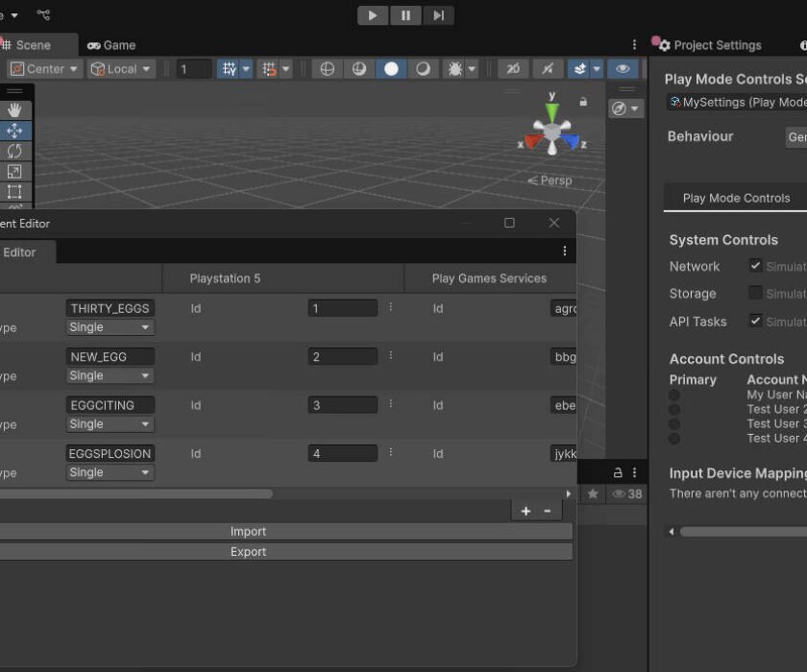Open the Single dropdown below EGGSPLOSION
807x672 pixels.
click(x=109, y=472)
